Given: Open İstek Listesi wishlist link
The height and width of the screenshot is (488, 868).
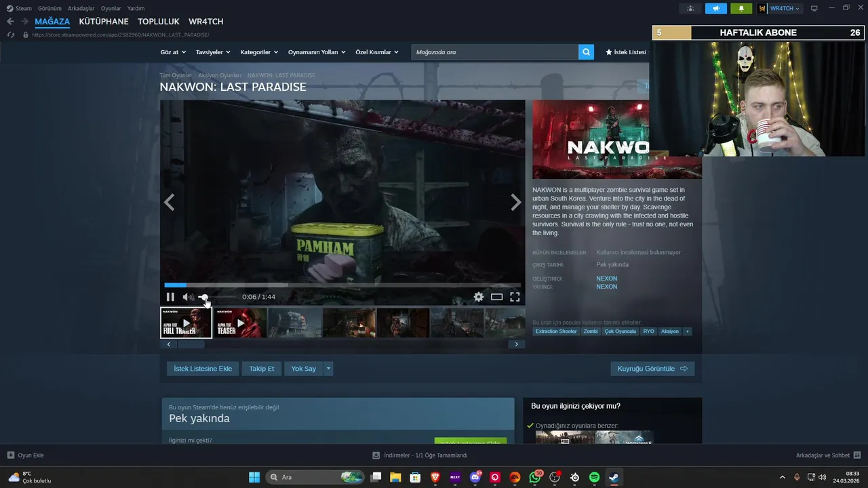Looking at the screenshot, I should tap(626, 52).
